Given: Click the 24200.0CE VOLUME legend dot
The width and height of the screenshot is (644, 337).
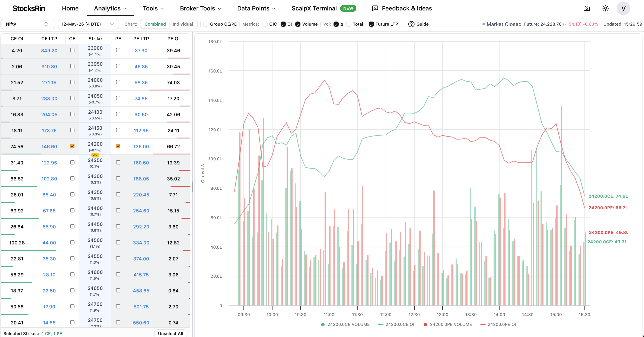Looking at the screenshot, I should [323, 324].
